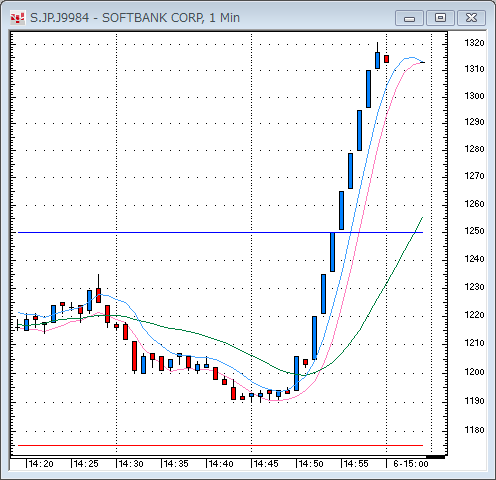This screenshot has height=480, width=496.
Task: Close the SOFTBANK CORP chart window
Action: click(471, 18)
